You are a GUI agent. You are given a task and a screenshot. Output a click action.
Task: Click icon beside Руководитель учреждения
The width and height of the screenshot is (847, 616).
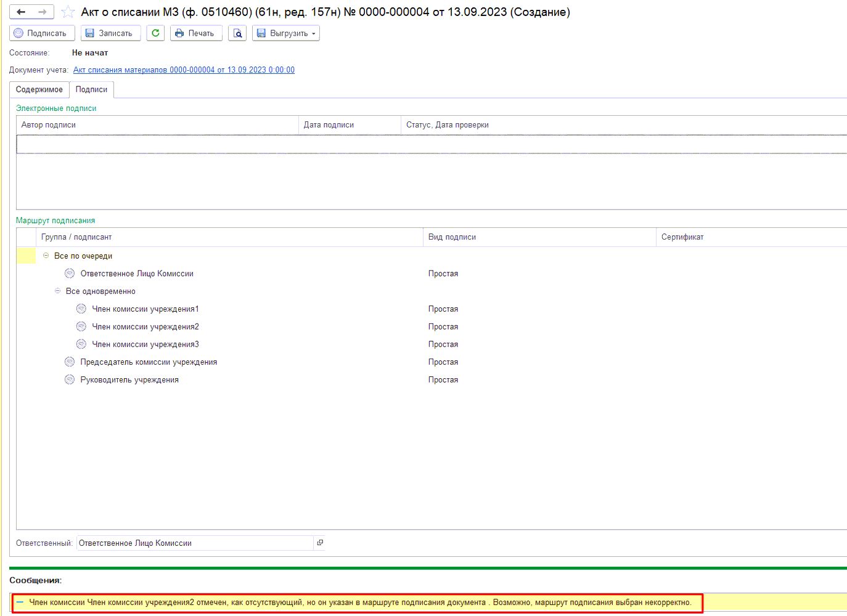click(x=70, y=380)
